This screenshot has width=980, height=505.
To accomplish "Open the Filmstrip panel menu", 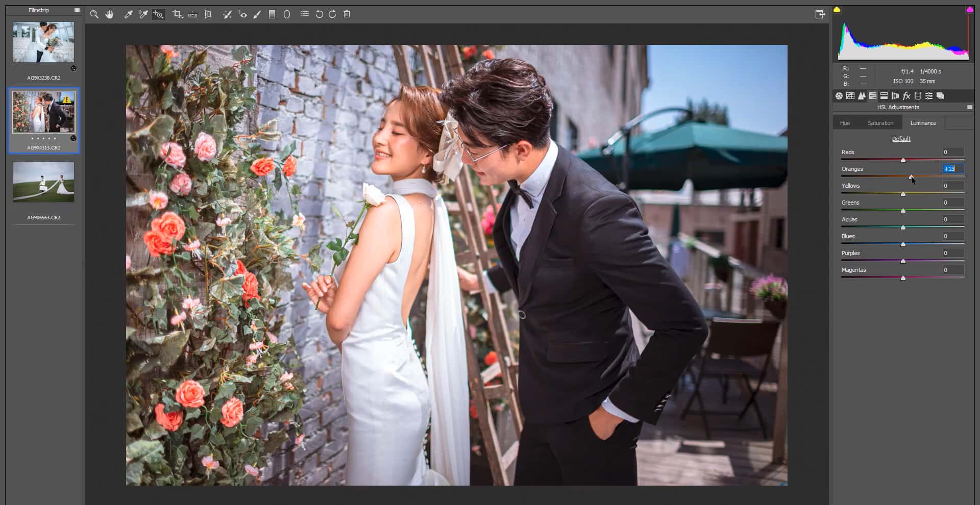I will pyautogui.click(x=77, y=10).
